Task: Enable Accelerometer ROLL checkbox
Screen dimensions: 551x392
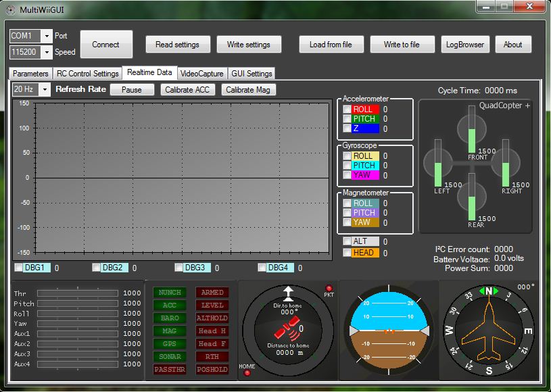Action: coord(347,109)
